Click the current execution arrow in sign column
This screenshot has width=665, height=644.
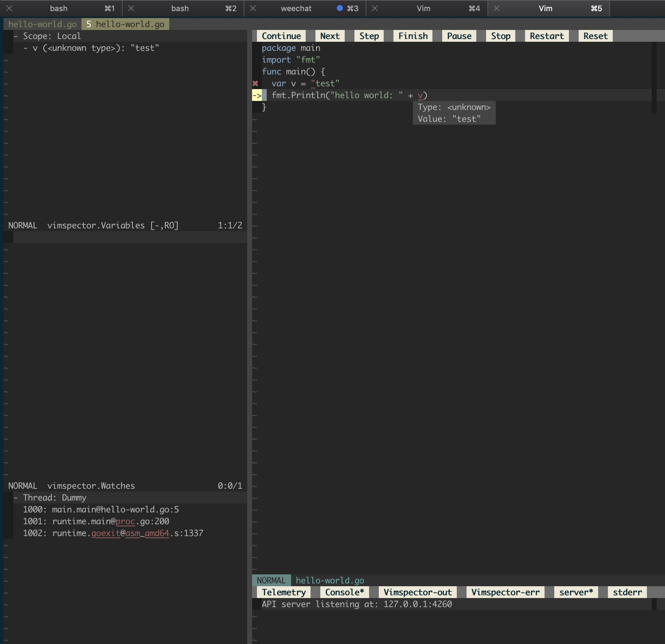[257, 95]
